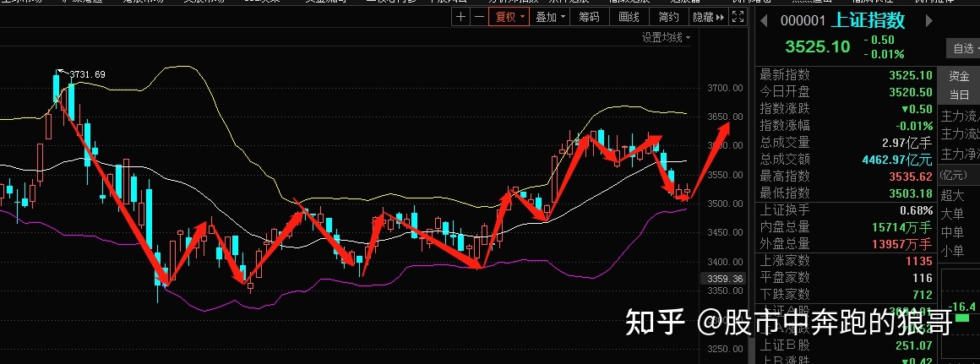Click the 3250.00 price axis label
Image resolution: width=980 pixels, height=364 pixels.
click(x=725, y=349)
